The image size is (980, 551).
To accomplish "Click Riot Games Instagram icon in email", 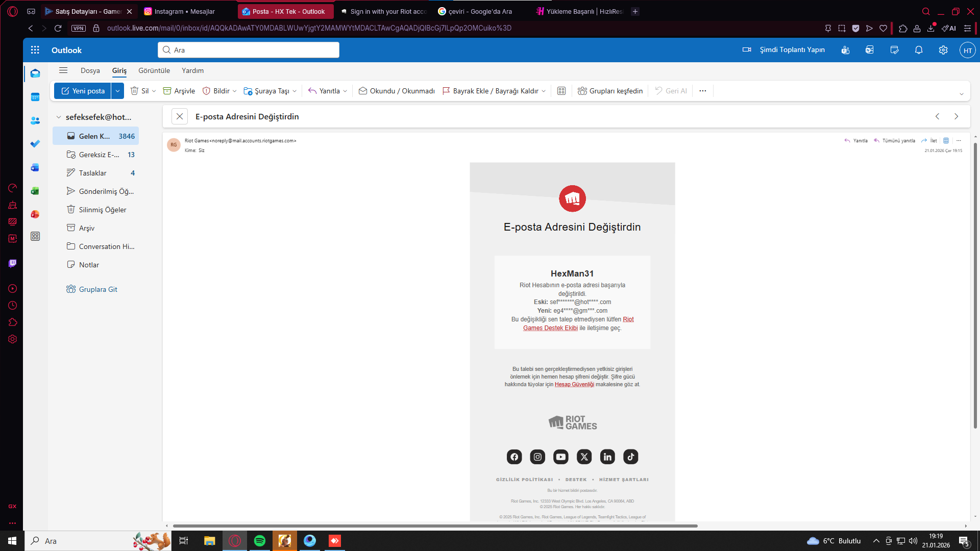I will pos(537,457).
